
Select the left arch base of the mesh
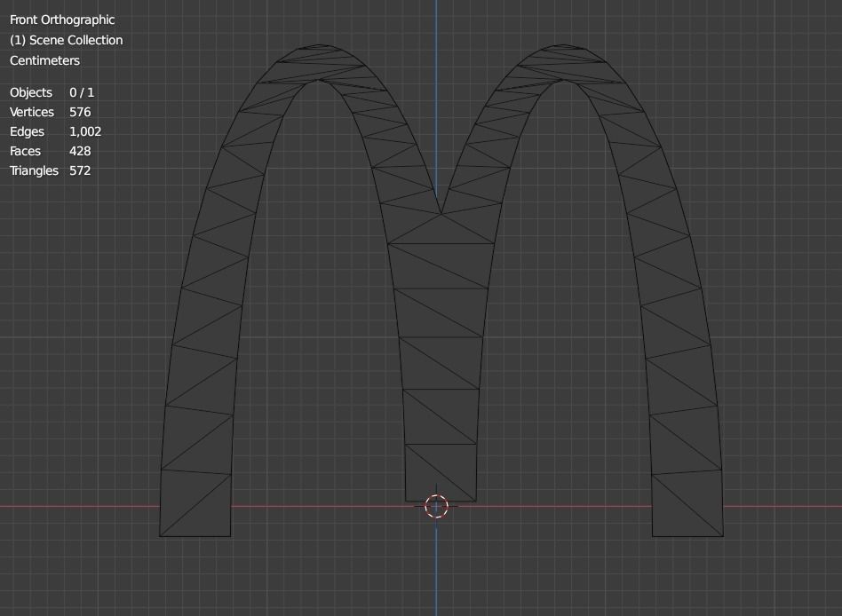[x=194, y=515]
